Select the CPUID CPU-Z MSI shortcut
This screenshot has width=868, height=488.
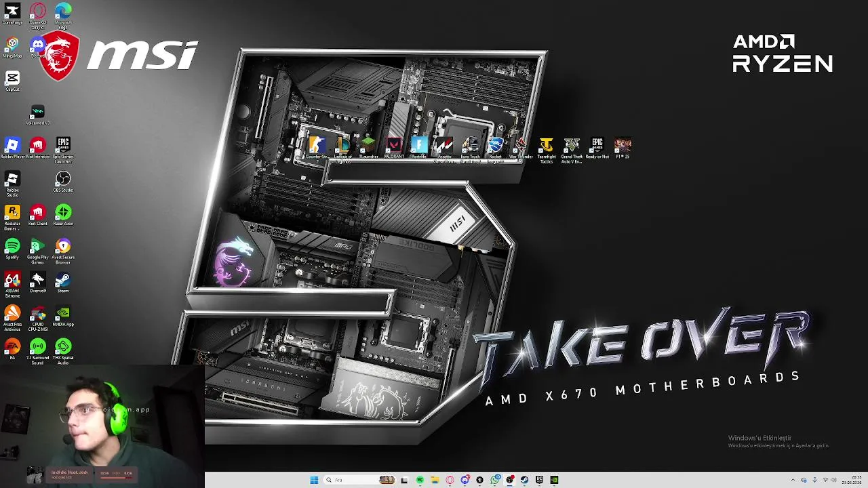(x=38, y=318)
